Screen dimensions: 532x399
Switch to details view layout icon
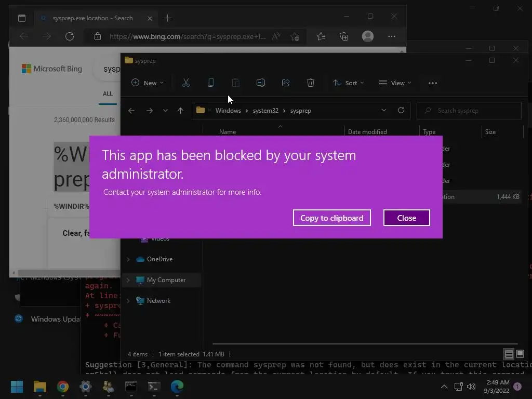click(509, 354)
